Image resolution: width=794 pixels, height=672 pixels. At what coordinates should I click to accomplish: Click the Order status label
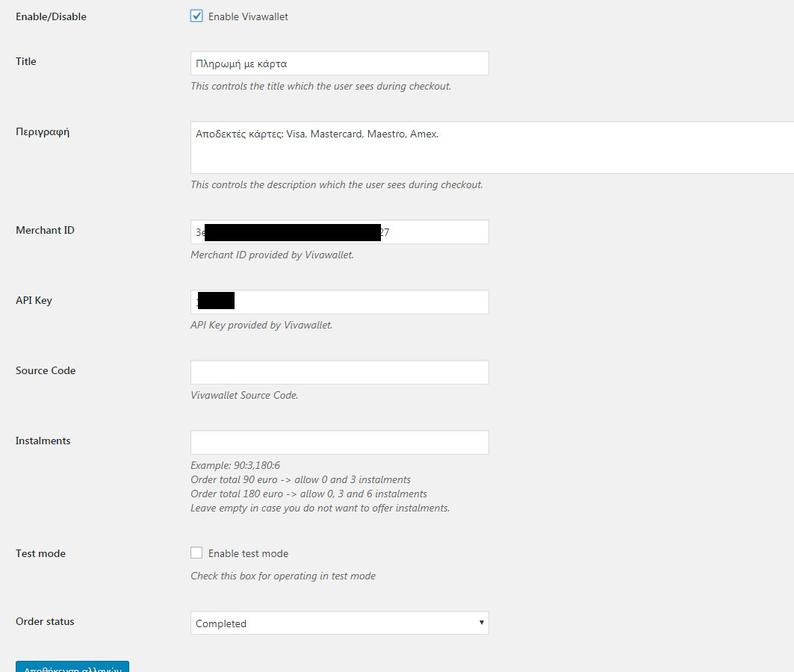(x=45, y=621)
